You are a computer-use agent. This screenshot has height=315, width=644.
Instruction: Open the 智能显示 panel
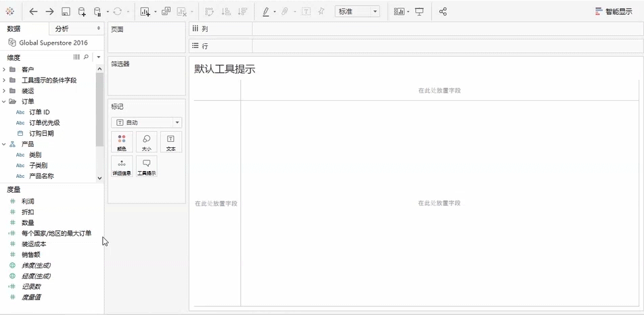614,11
